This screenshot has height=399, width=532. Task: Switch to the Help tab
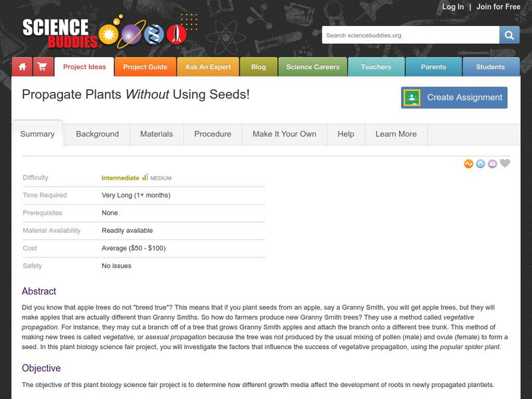pyautogui.click(x=346, y=134)
